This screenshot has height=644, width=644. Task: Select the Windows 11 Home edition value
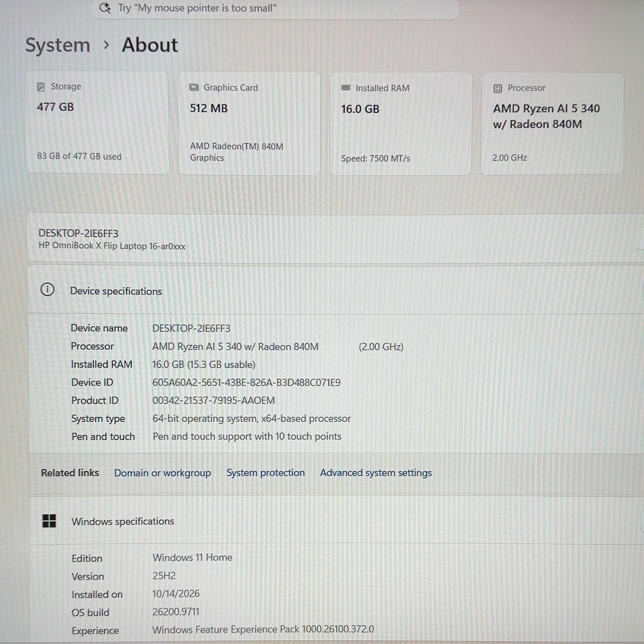(192, 558)
